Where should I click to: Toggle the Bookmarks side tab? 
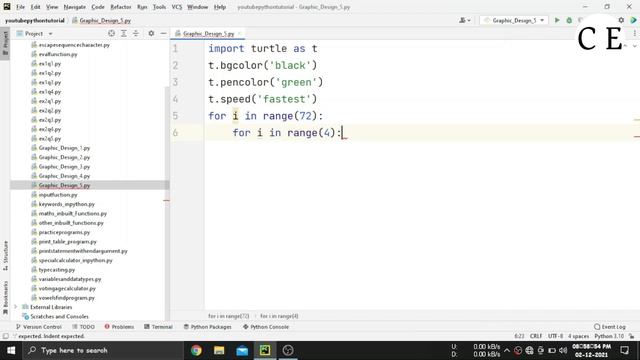[5, 298]
